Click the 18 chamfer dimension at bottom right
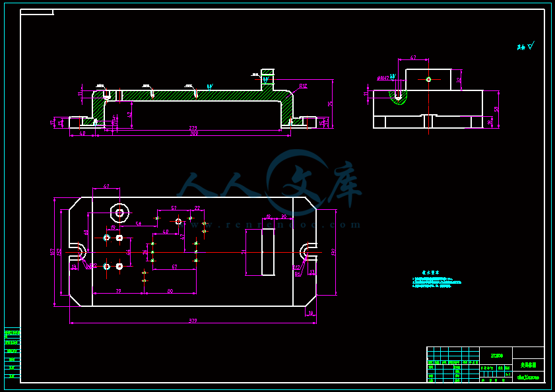 point(311,313)
